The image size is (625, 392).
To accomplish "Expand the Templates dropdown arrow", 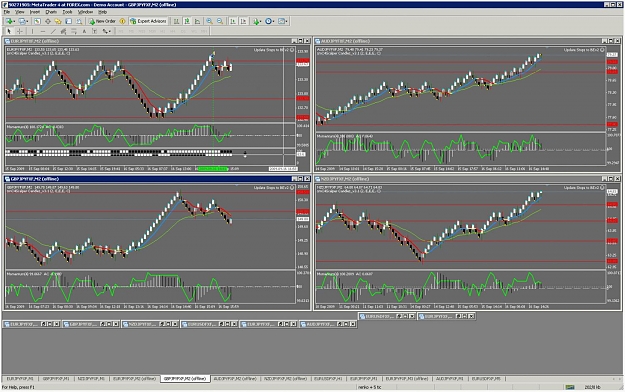I will tap(287, 22).
